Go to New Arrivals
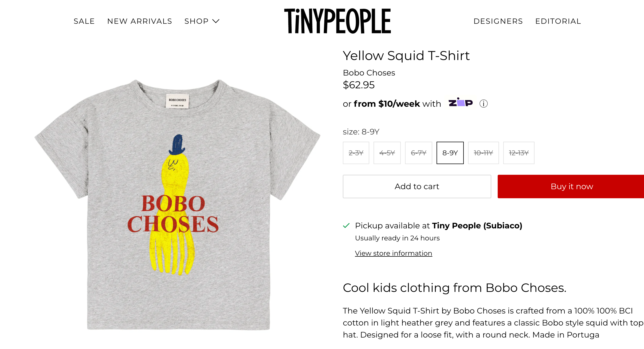Screen dimensions: 644x349 (x=140, y=21)
